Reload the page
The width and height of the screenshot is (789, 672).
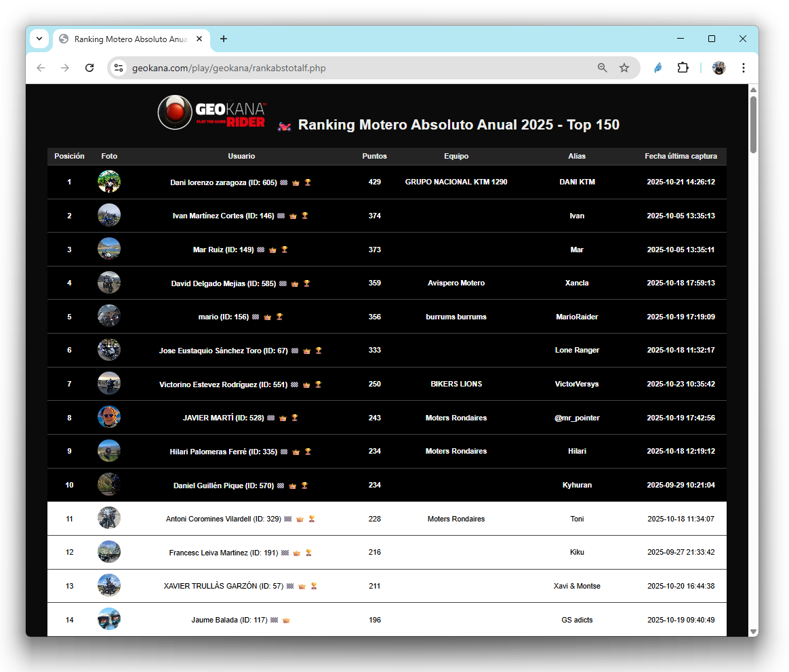pyautogui.click(x=89, y=68)
